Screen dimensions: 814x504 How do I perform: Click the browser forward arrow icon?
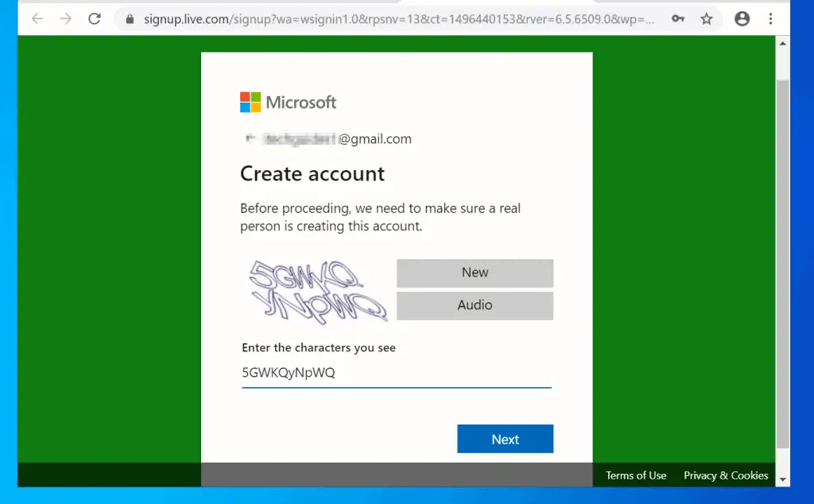(x=66, y=18)
